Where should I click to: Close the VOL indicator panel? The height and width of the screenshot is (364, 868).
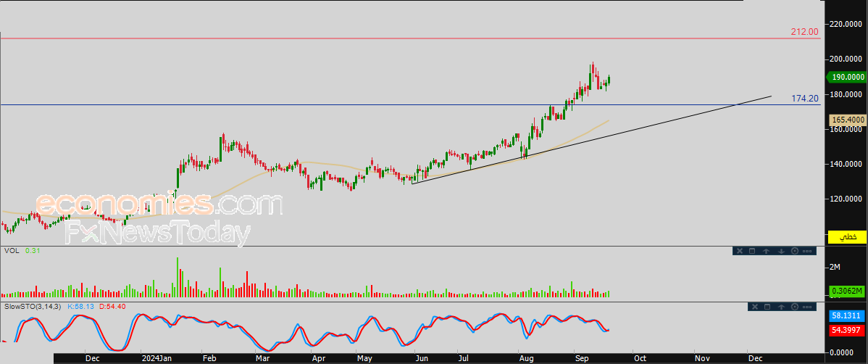click(740, 251)
